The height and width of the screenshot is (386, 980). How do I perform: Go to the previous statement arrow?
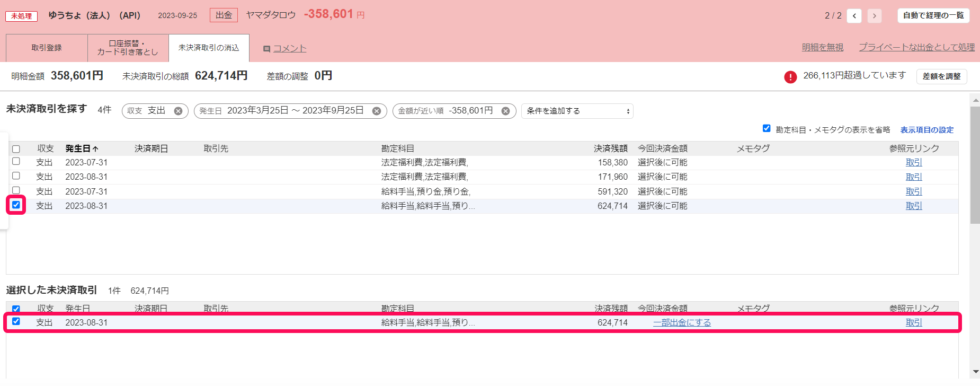pos(854,16)
